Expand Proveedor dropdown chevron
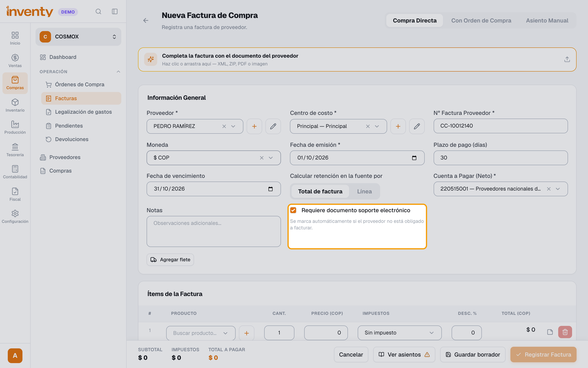 pyautogui.click(x=233, y=126)
